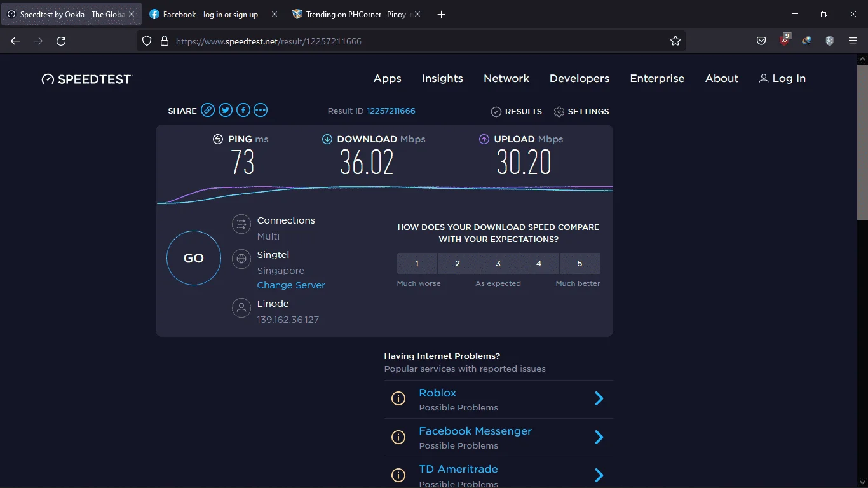Open the Developers menu

[x=580, y=79]
